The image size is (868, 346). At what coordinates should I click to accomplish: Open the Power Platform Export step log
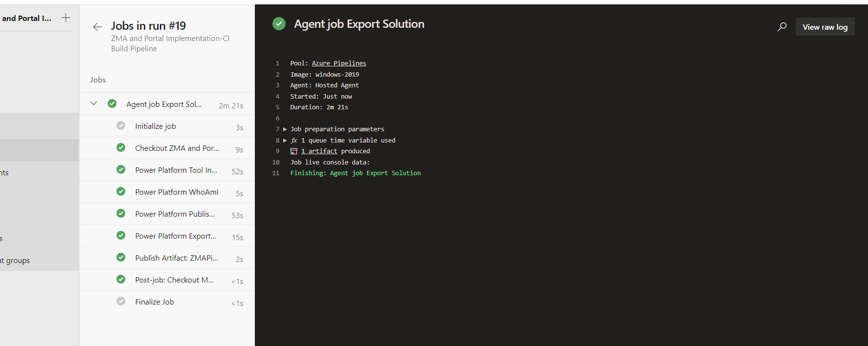(175, 236)
